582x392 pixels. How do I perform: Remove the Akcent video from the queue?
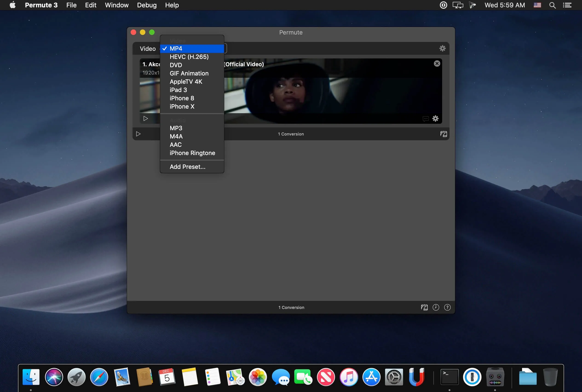(437, 63)
